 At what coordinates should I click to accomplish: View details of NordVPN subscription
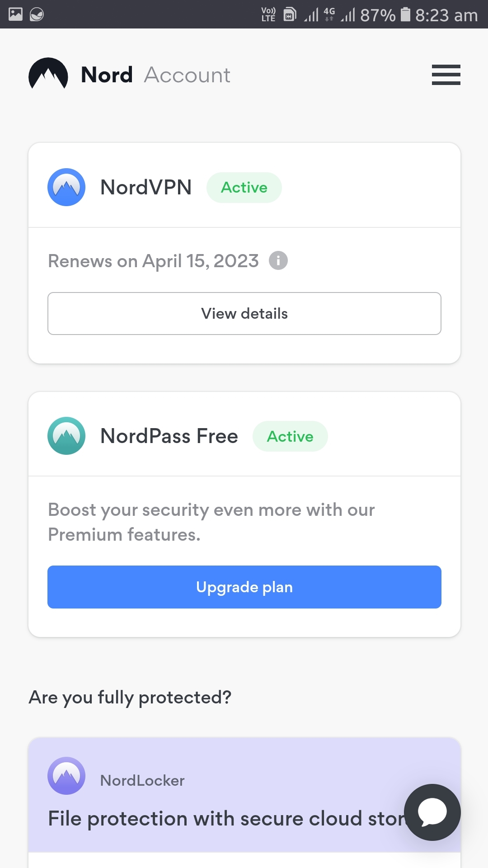(x=244, y=313)
